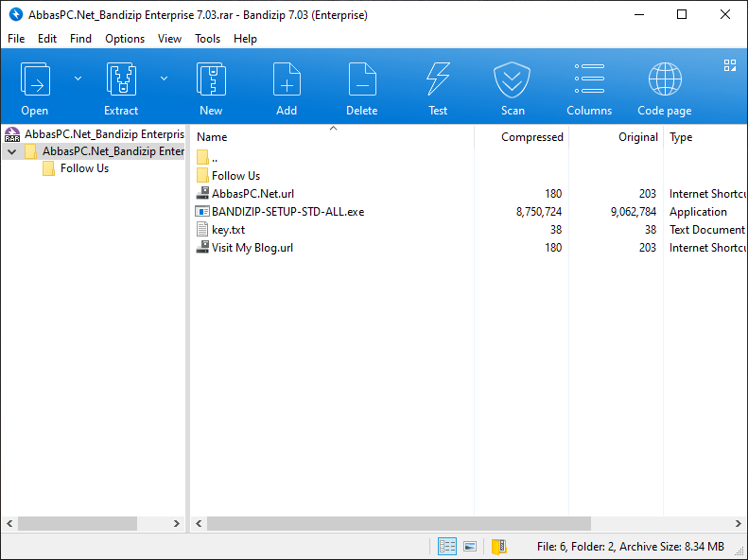Open the Help menu
This screenshot has width=748, height=560.
[x=245, y=39]
